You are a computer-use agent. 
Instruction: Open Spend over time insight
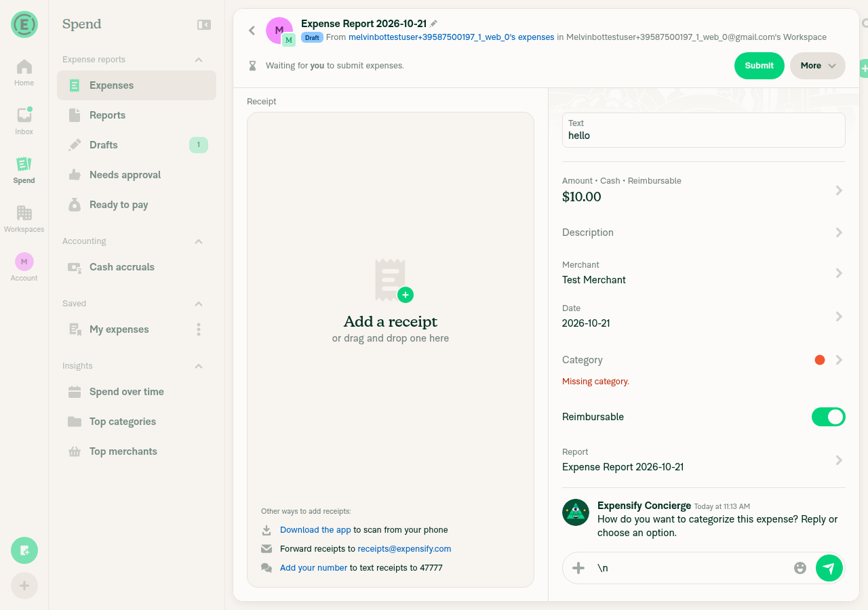click(136, 392)
